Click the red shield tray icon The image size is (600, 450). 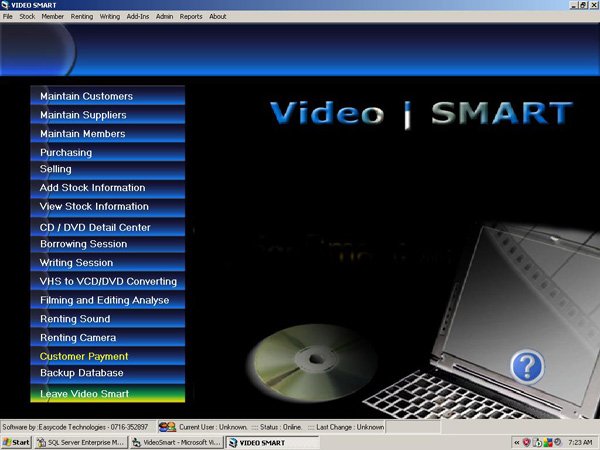click(527, 442)
